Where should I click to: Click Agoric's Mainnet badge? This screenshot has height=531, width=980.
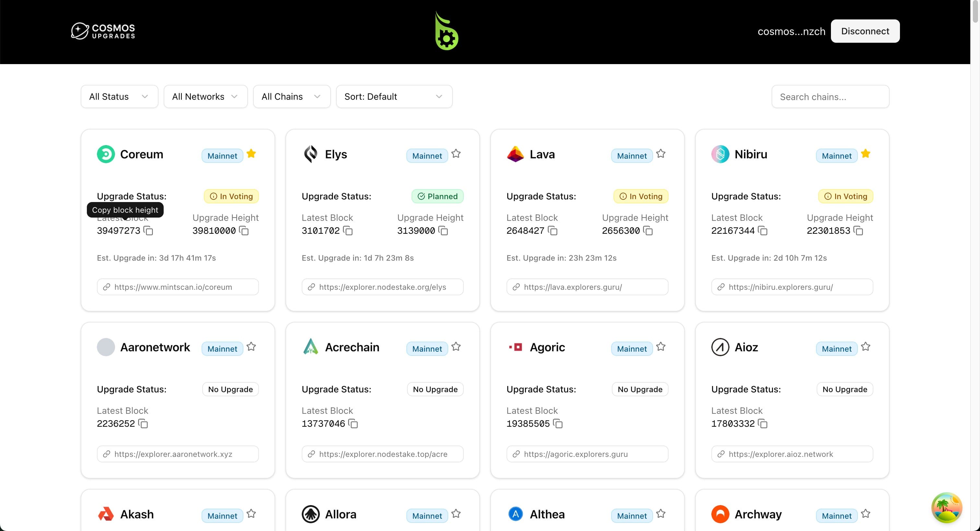632,349
